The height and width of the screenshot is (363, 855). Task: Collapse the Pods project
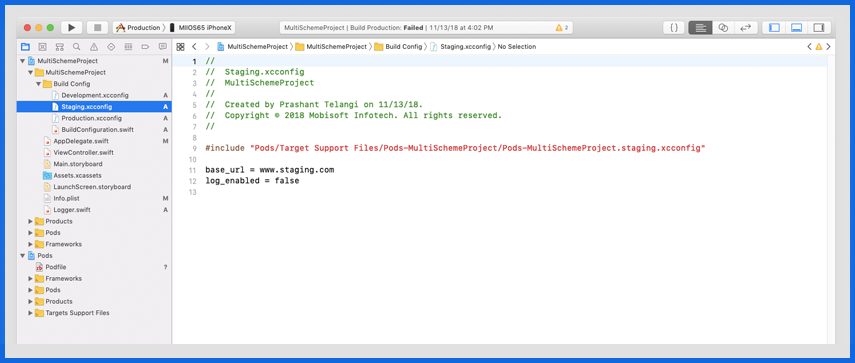(x=22, y=256)
